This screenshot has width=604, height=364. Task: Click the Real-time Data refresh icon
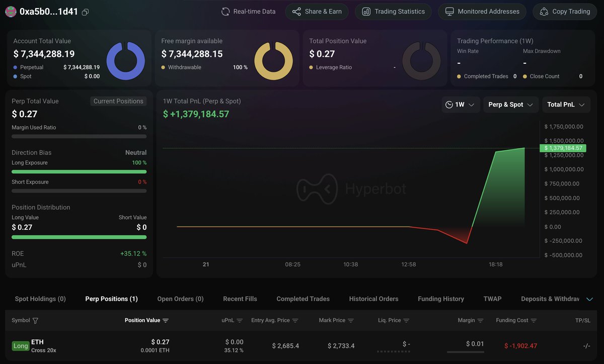[x=225, y=12]
